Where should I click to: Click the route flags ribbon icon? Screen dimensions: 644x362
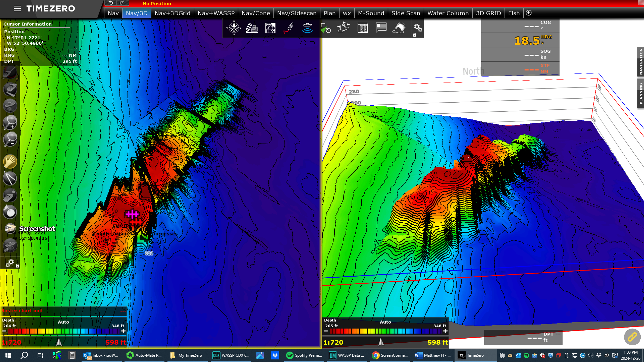pos(343,27)
